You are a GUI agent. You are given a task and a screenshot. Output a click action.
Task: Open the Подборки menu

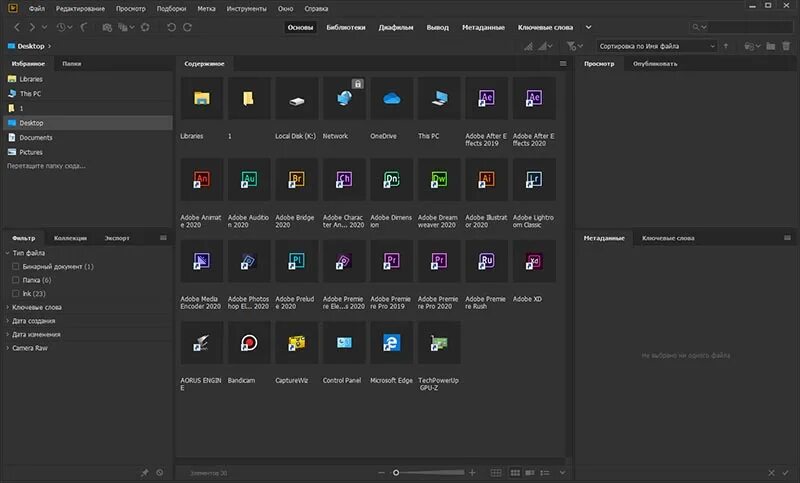171,9
